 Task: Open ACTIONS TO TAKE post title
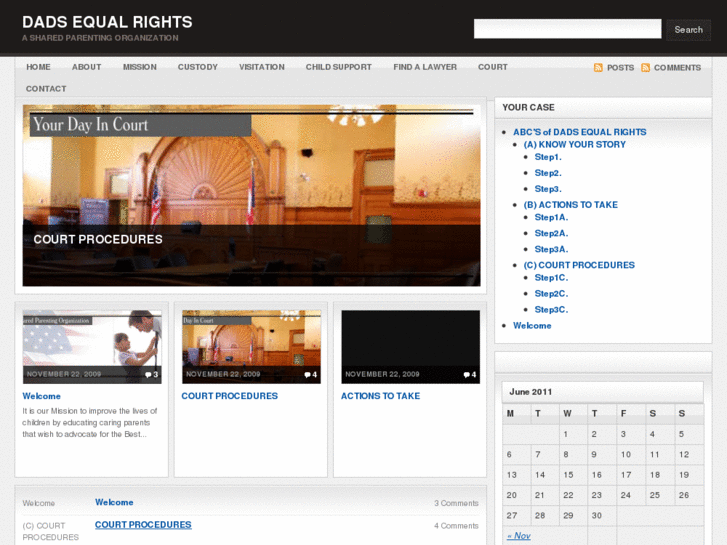click(x=380, y=396)
